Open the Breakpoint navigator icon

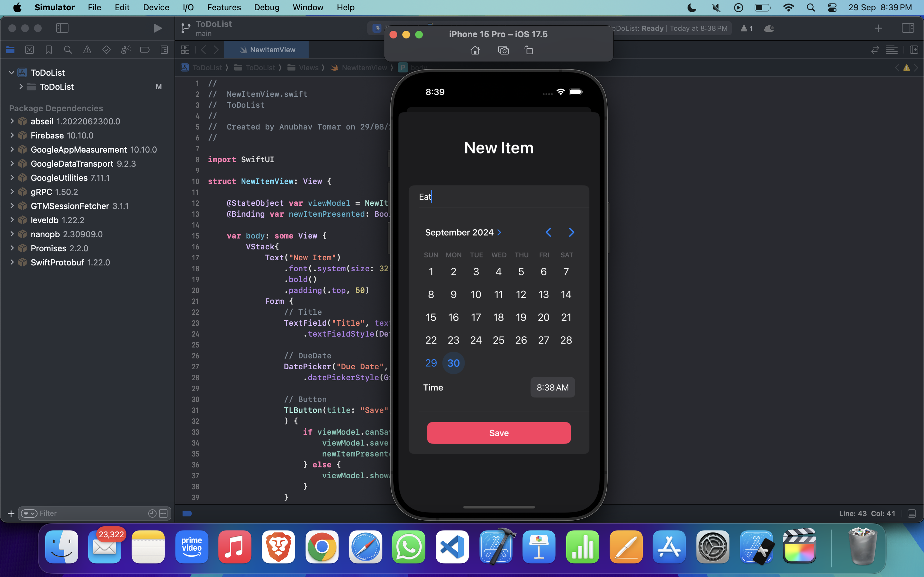[x=145, y=50]
